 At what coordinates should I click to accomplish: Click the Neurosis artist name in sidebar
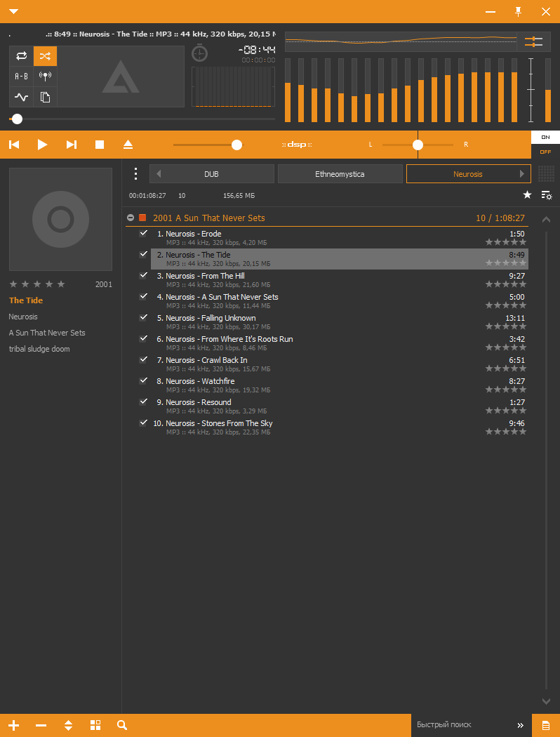[x=23, y=317]
